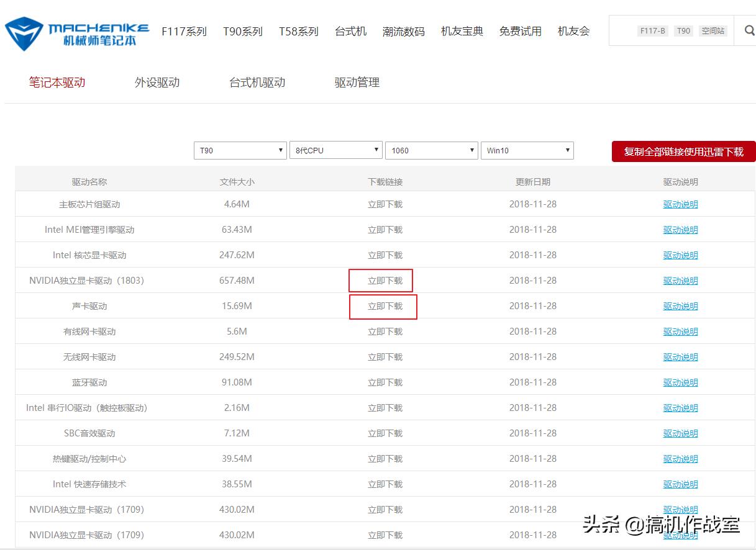The height and width of the screenshot is (550, 756).
Task: Click the 复制全部链接使用迅雷下载 button
Action: click(x=681, y=151)
